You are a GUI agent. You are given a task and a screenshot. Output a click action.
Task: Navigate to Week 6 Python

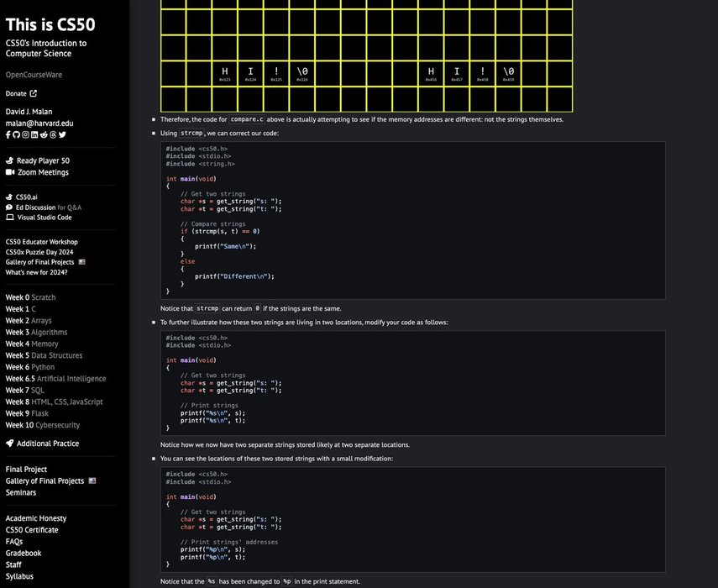[30, 367]
